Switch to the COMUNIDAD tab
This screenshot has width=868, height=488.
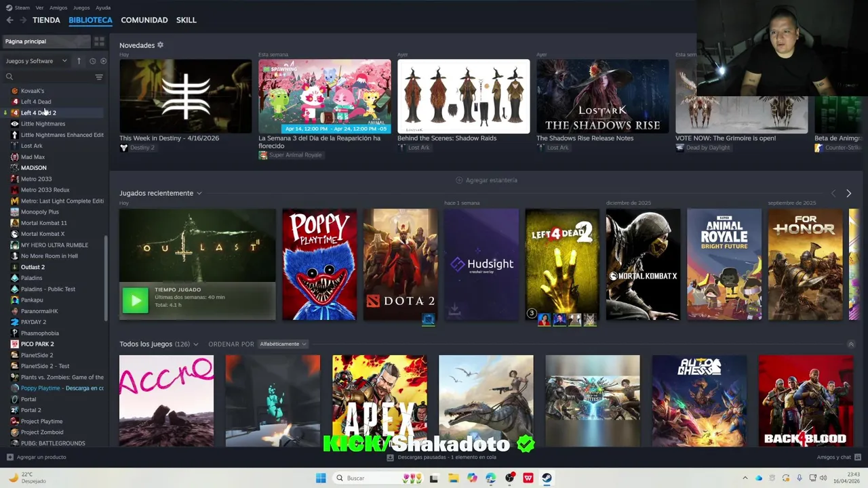144,20
